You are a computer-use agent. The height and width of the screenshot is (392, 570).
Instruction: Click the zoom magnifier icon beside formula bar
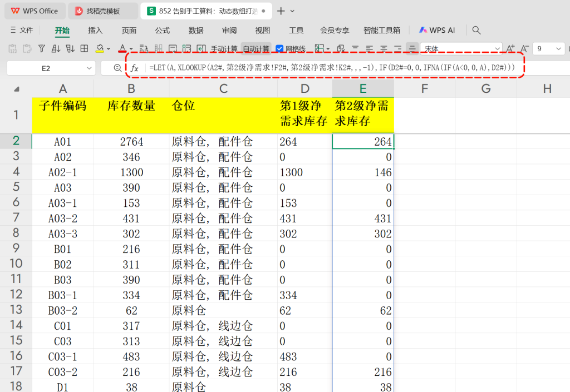[x=117, y=68]
